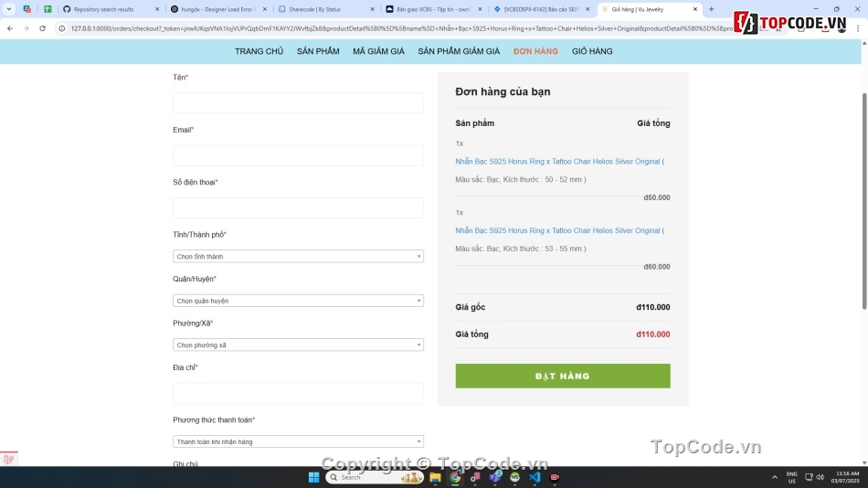Open the Windows Start menu

point(314,477)
